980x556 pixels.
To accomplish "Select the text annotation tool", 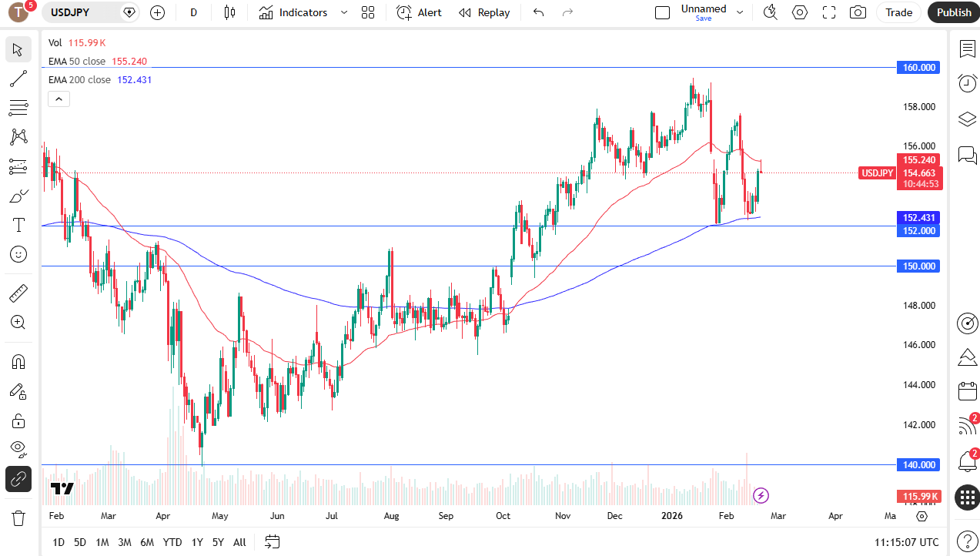I will (18, 225).
